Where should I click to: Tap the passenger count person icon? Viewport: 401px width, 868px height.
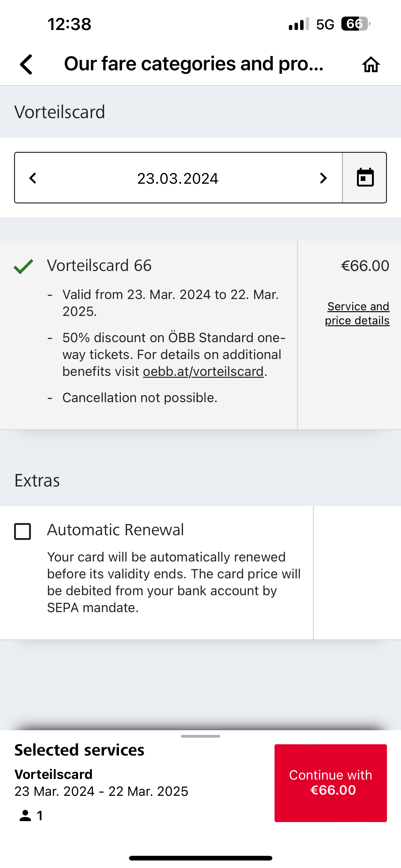click(25, 816)
